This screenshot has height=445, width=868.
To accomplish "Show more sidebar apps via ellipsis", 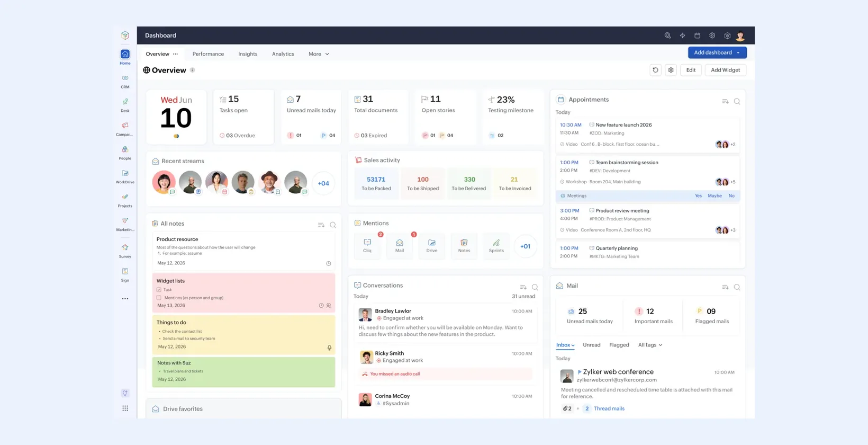I will pos(125,299).
